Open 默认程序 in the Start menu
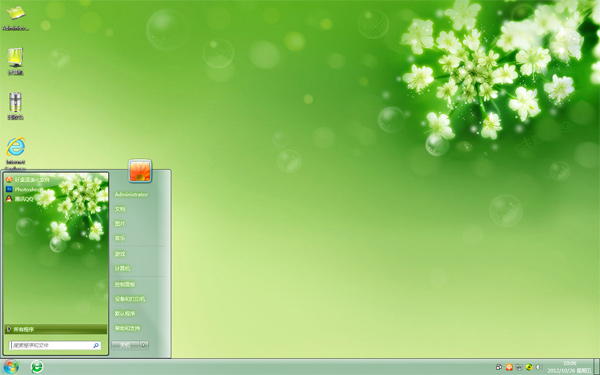Viewport: 600px width, 375px height. [x=125, y=313]
